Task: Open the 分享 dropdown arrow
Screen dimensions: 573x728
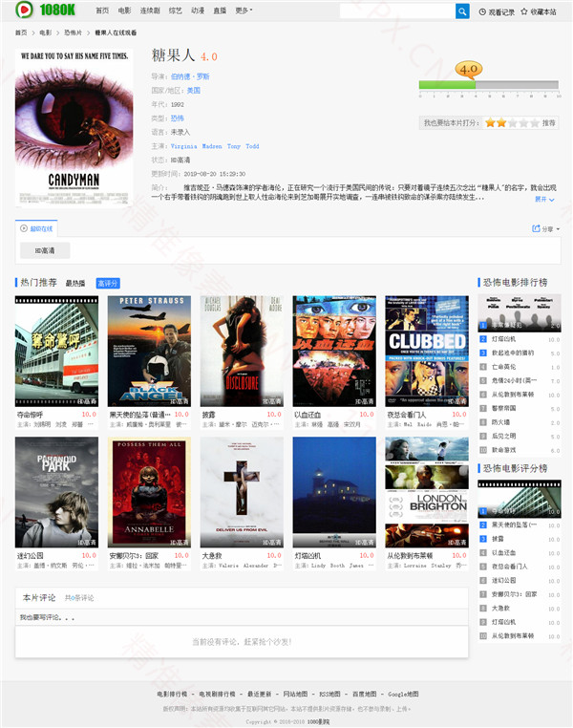Action: pyautogui.click(x=558, y=229)
